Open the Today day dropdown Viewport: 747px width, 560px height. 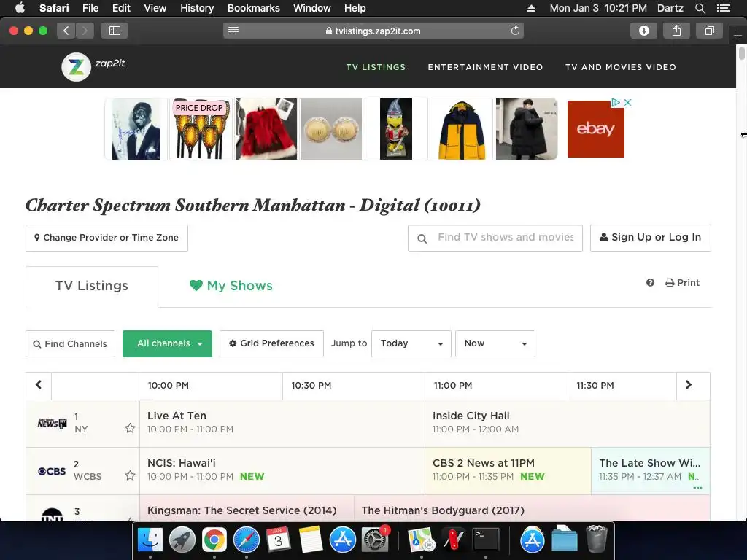(411, 343)
